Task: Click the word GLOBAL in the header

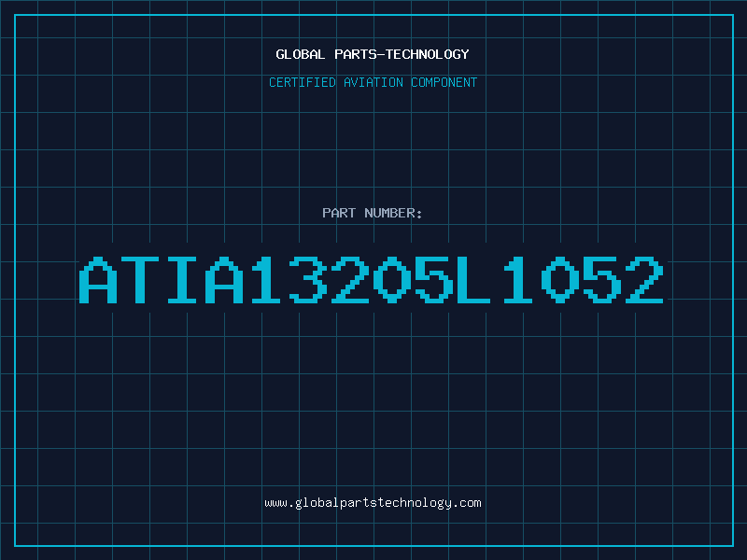Action: coord(301,54)
